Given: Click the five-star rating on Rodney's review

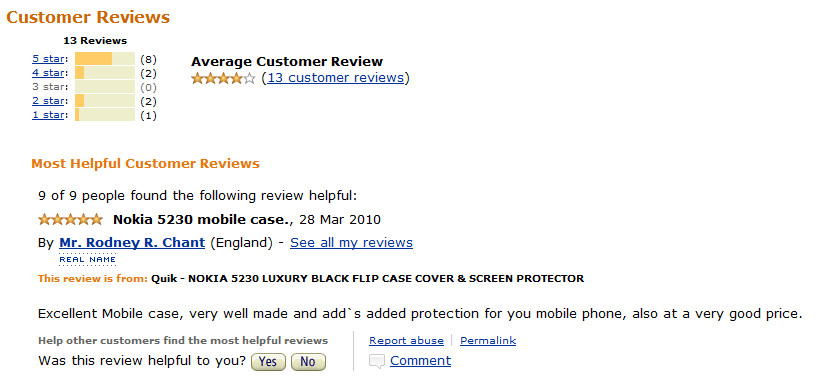Looking at the screenshot, I should (x=71, y=220).
